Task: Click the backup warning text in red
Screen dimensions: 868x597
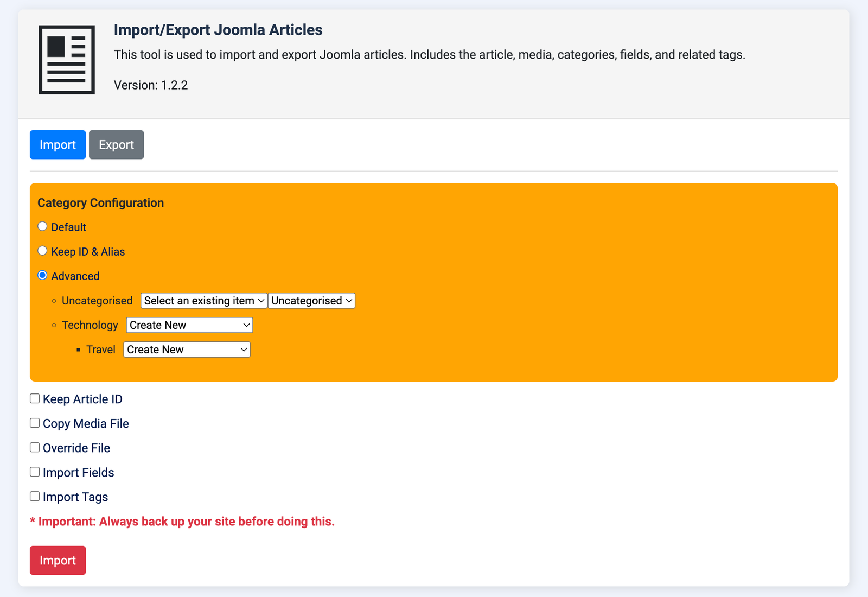Action: coord(182,522)
